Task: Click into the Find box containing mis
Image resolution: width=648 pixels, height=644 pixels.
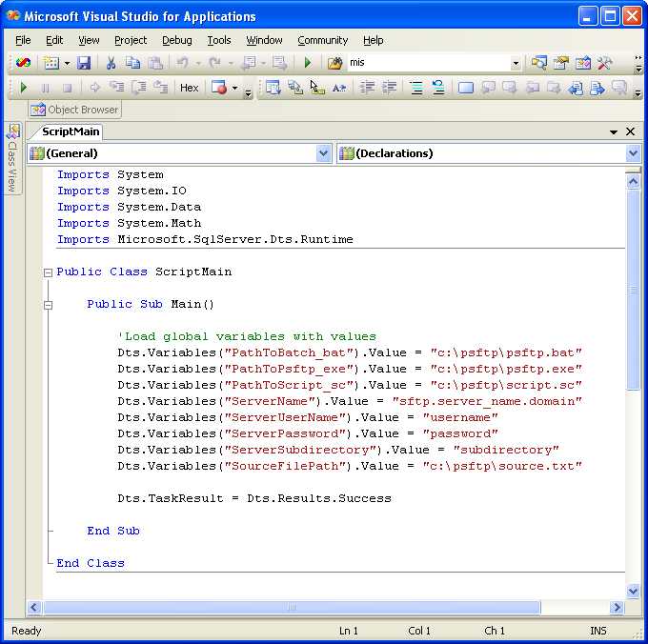Action: 429,63
